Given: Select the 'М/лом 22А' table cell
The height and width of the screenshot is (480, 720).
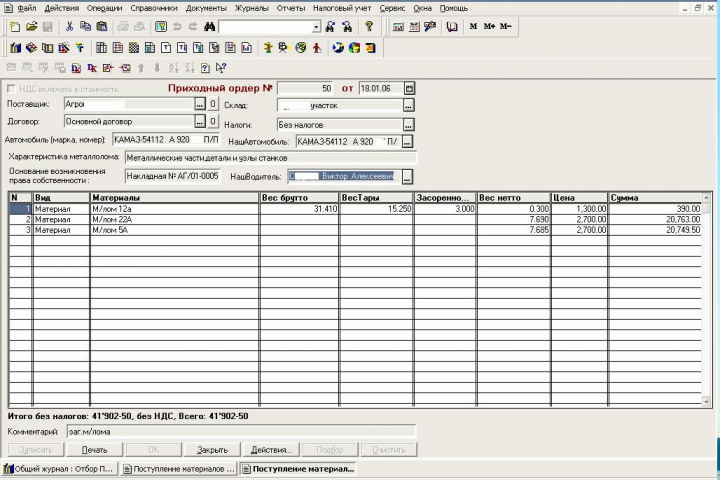Looking at the screenshot, I should click(x=174, y=220).
